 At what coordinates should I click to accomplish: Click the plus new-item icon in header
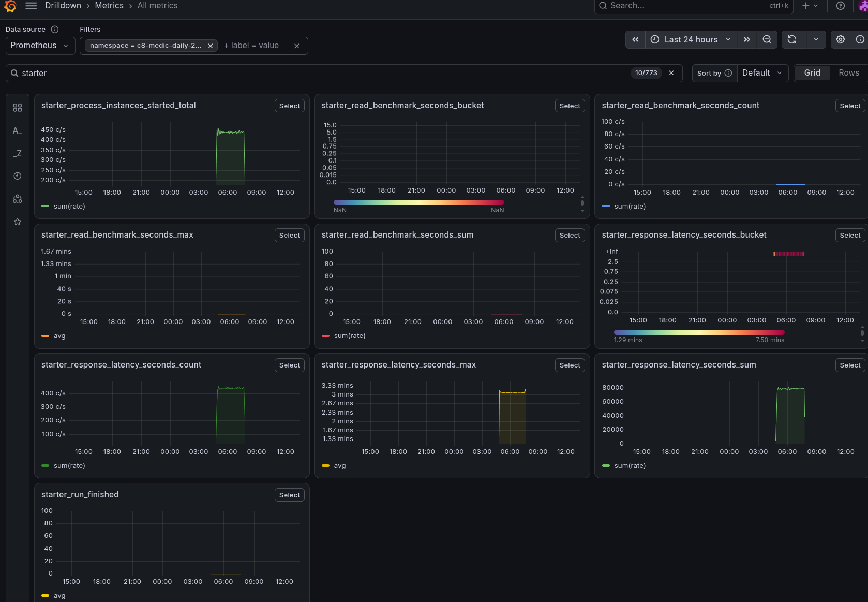[x=805, y=6]
